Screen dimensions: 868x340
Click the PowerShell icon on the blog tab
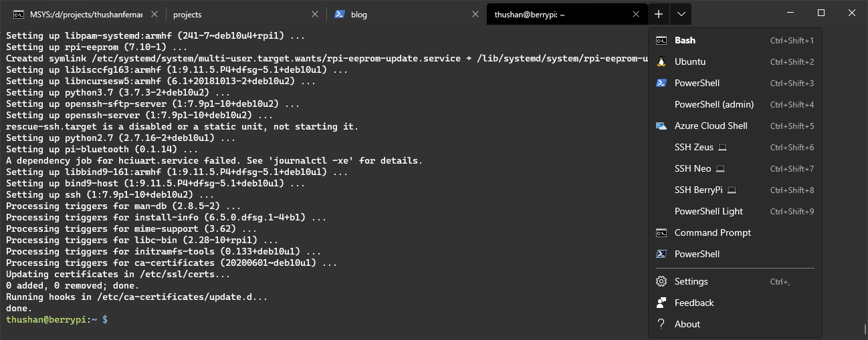pos(340,14)
